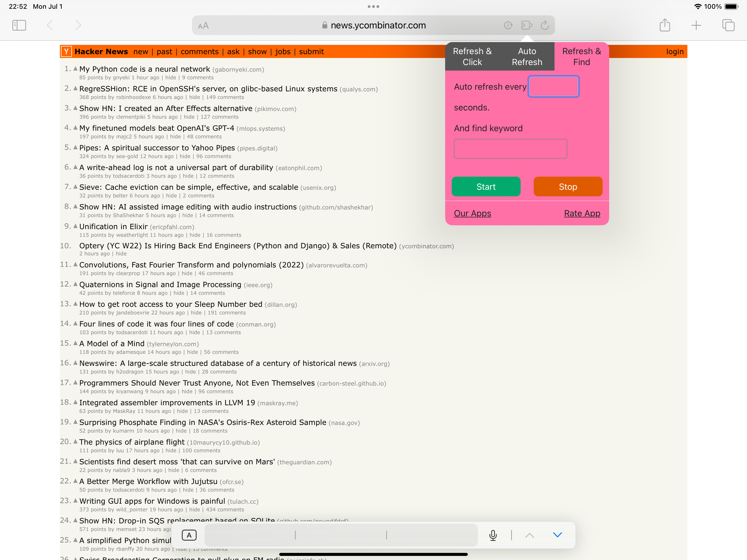747x560 pixels.
Task: Go forward with the browser forward arrow
Action: [78, 25]
